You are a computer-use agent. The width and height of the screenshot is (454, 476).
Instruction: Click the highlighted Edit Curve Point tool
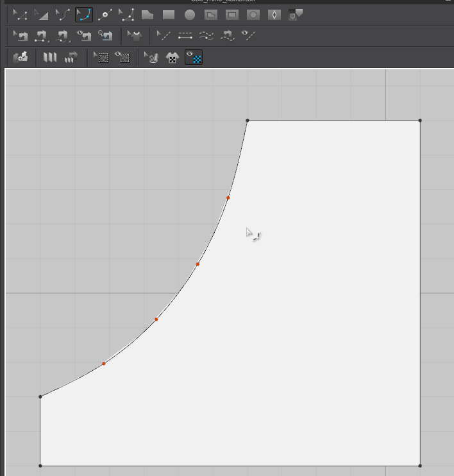coord(84,15)
